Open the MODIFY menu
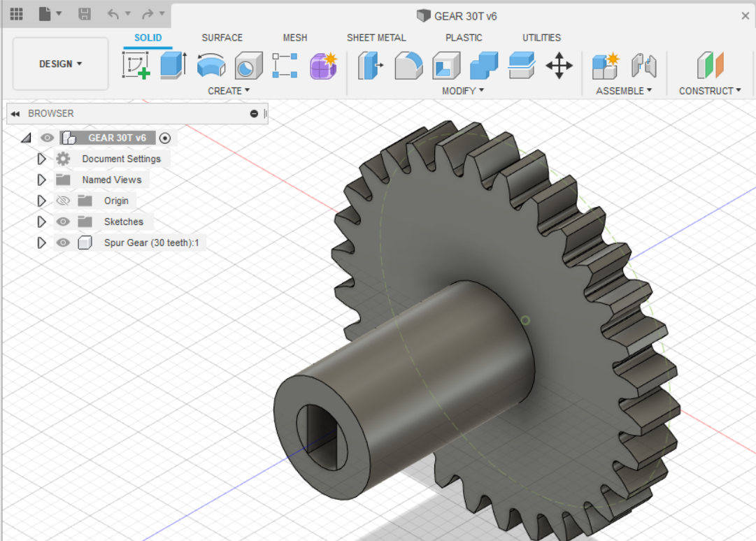The height and width of the screenshot is (541, 756). pyautogui.click(x=463, y=91)
